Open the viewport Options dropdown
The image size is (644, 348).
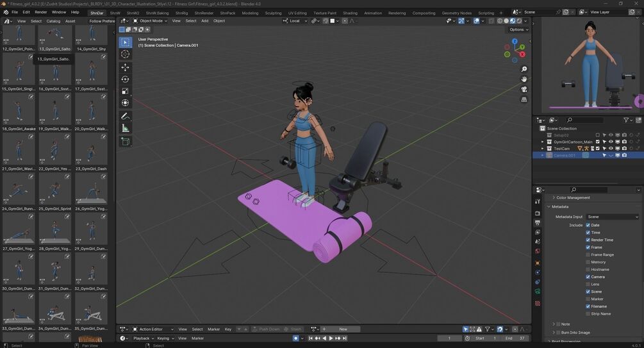(x=519, y=29)
